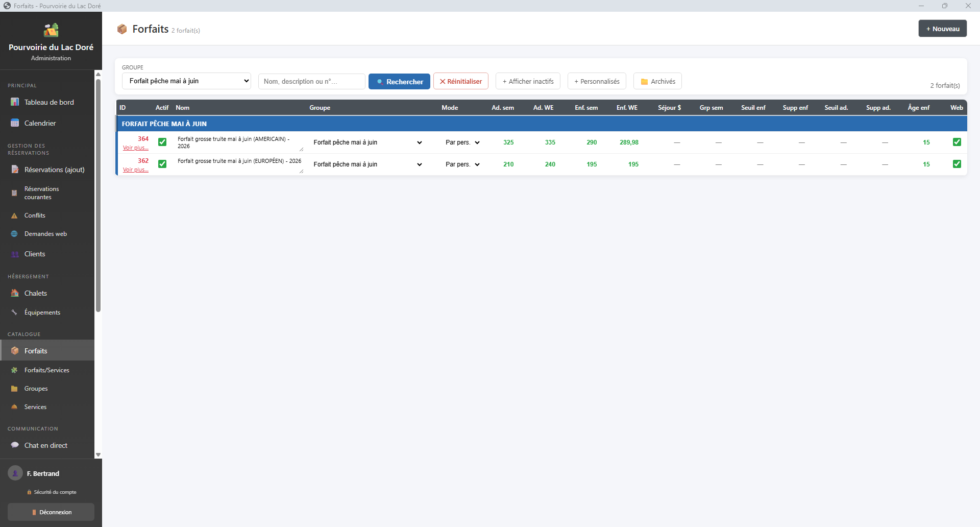Open Groupe dropdown in row 362
The height and width of the screenshot is (527, 980).
367,164
